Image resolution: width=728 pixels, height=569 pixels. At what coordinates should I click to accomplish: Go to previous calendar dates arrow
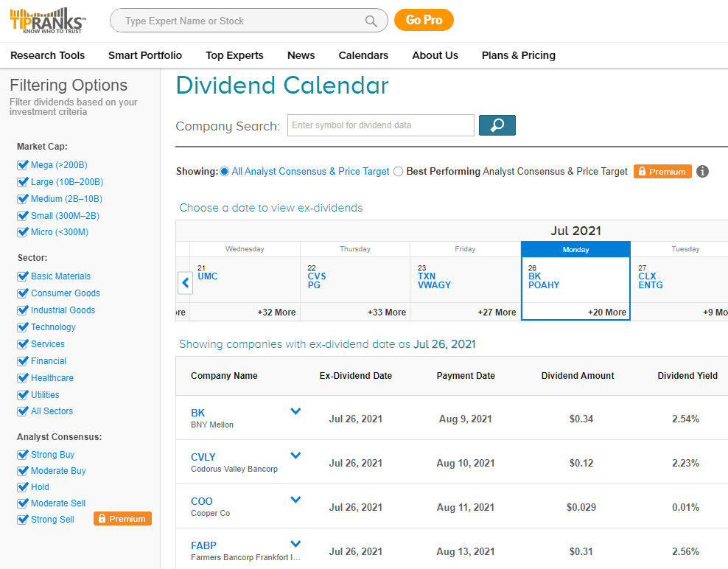(185, 282)
